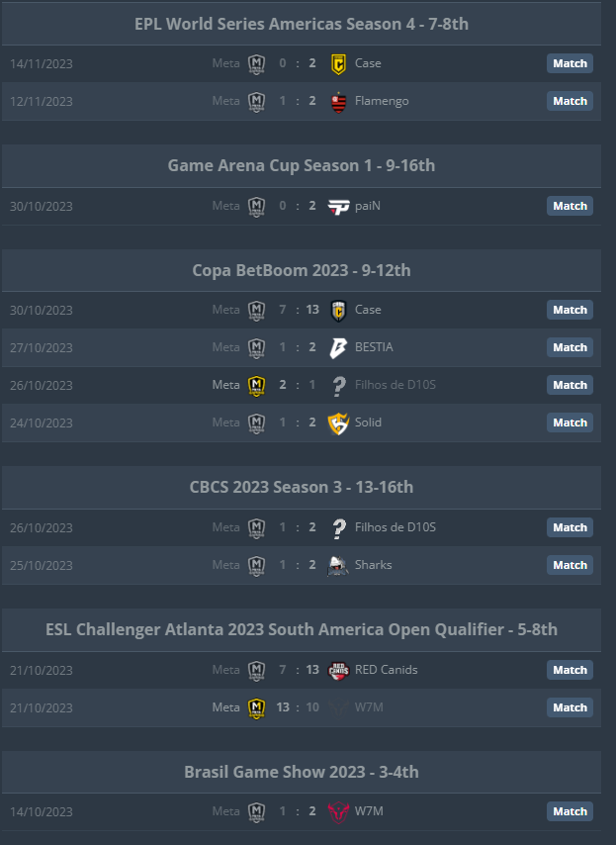Open Copa BetBoom 2023 event header
616x845 pixels.
(x=302, y=270)
